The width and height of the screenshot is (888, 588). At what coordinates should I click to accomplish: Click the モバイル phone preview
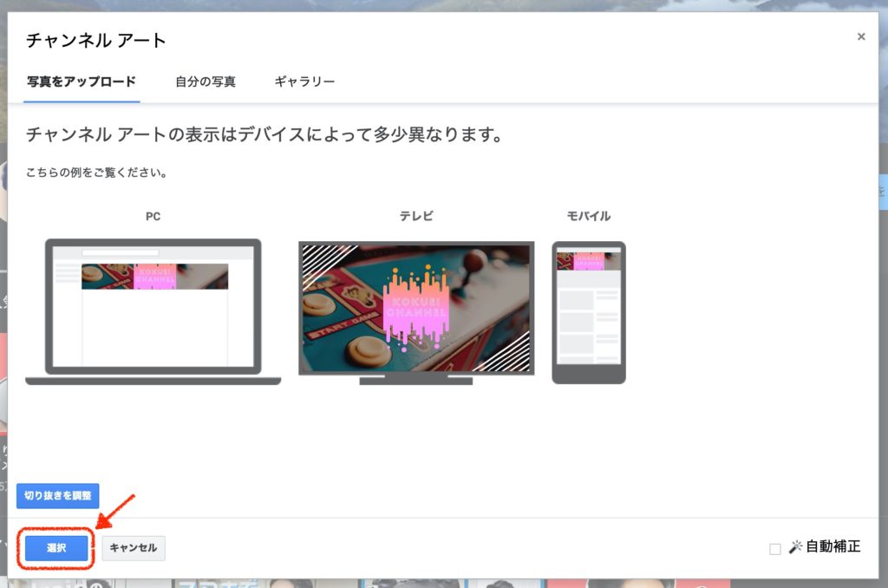tap(588, 312)
